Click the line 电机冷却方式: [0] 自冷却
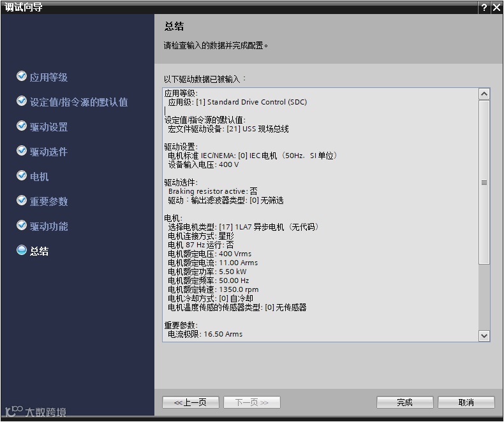 211,299
